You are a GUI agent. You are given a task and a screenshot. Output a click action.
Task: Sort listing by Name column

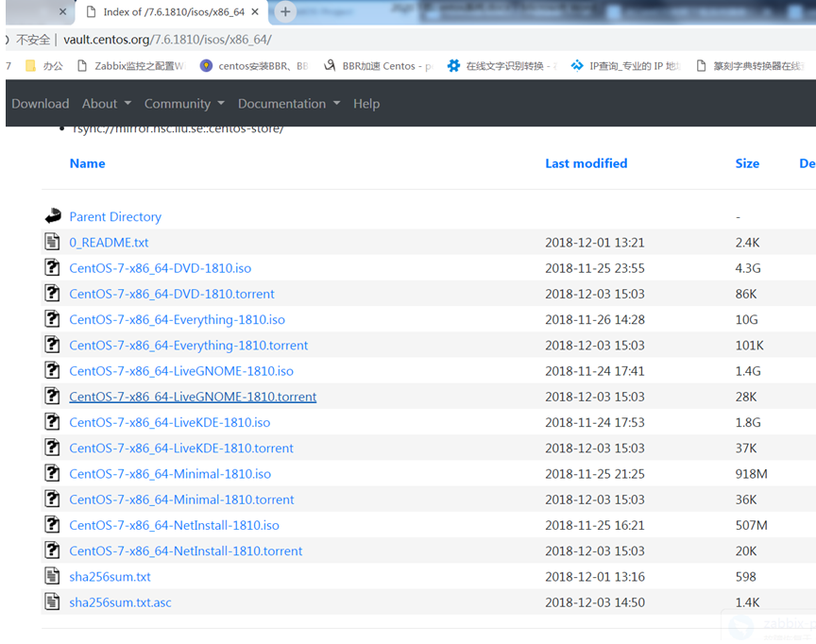[x=88, y=163]
